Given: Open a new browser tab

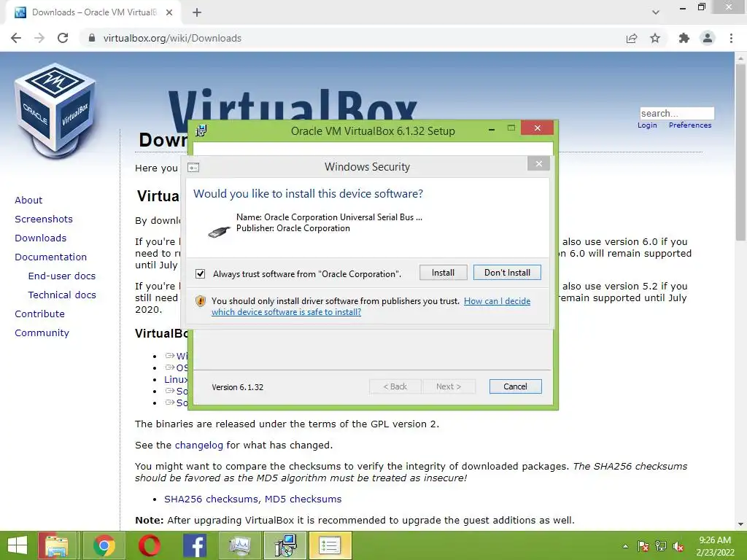Looking at the screenshot, I should pos(197,12).
